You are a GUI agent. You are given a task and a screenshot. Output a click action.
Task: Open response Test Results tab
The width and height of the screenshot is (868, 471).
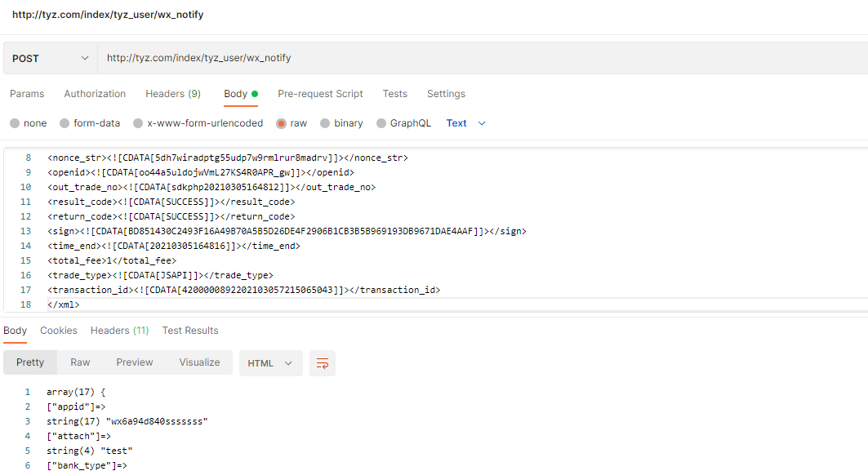tap(190, 331)
